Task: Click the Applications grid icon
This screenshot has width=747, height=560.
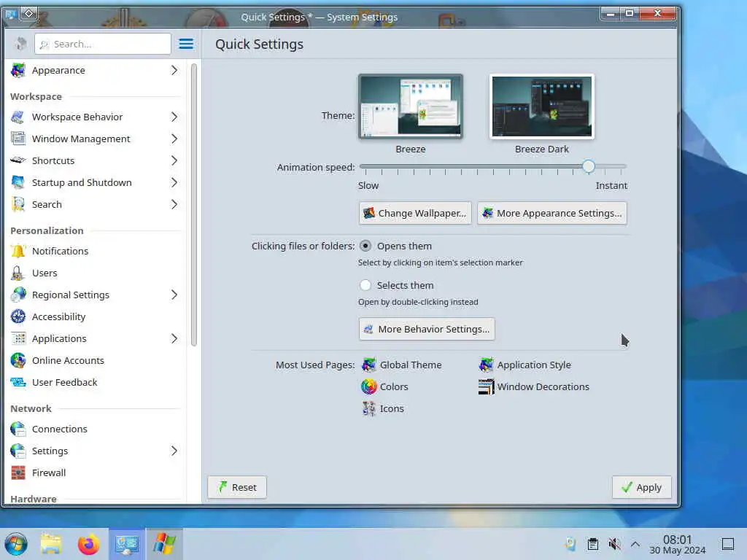Action: [18, 338]
